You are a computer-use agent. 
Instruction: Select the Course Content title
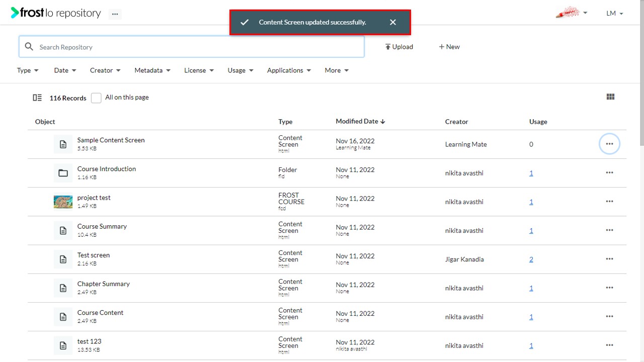pos(100,312)
